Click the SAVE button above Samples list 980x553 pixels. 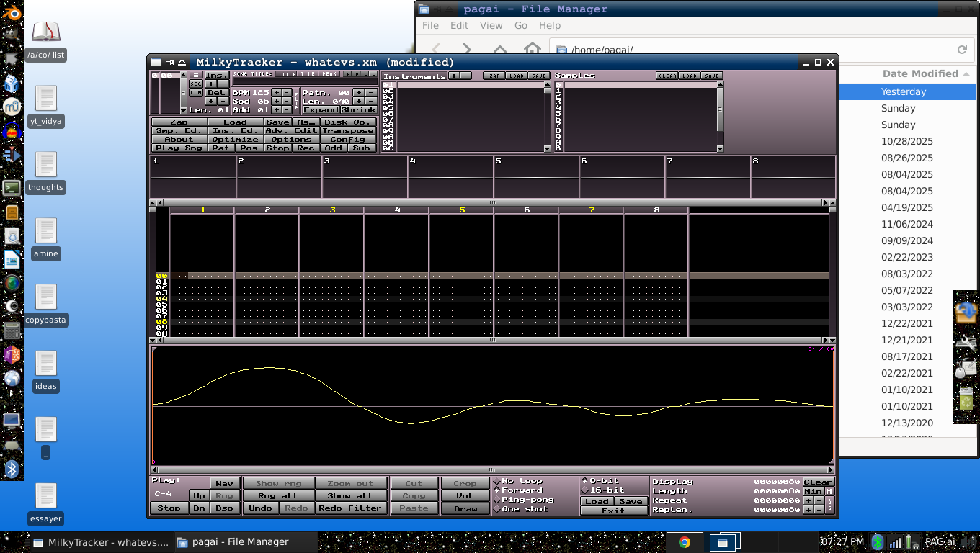click(x=711, y=76)
